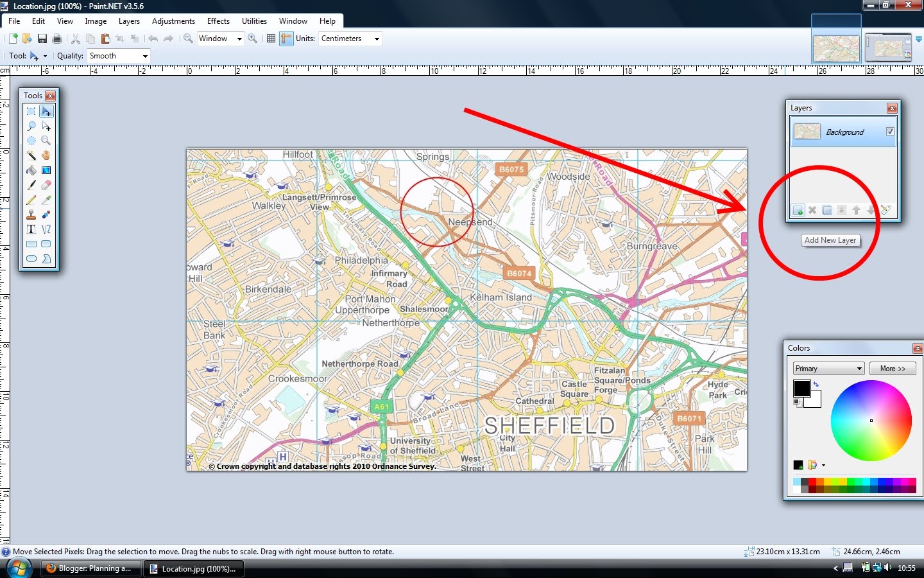
Task: Close the Tools panel
Action: click(50, 96)
